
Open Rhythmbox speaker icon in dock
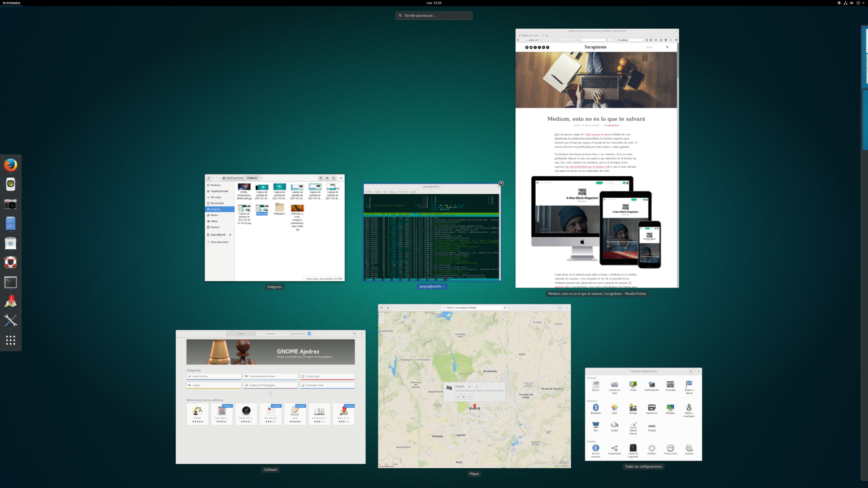pos(10,184)
